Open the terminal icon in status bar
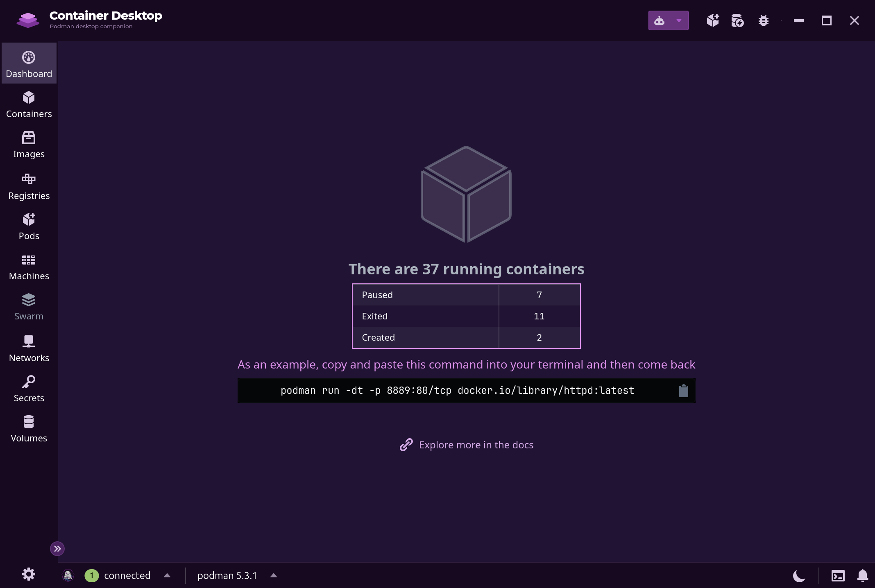This screenshot has width=875, height=588. pyautogui.click(x=838, y=576)
